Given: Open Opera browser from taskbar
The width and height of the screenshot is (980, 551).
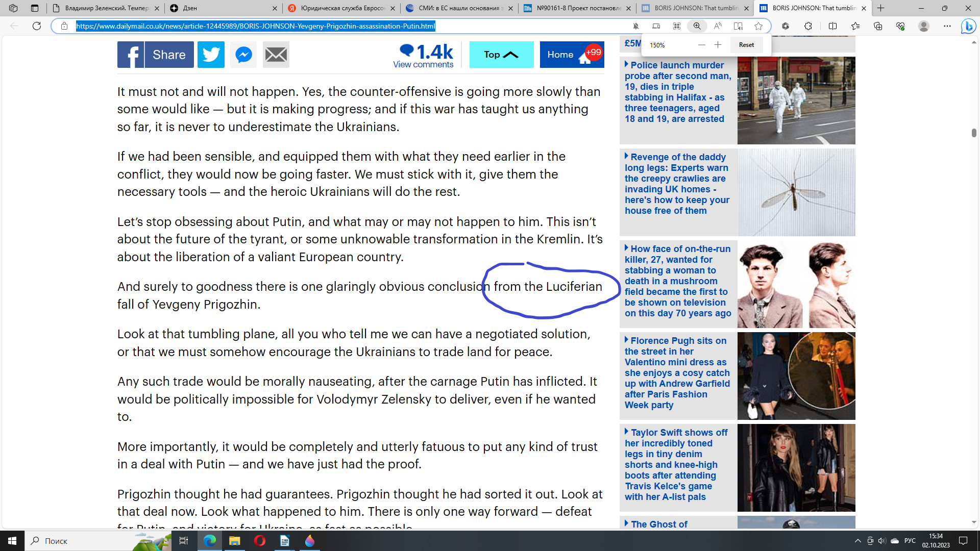Looking at the screenshot, I should (259, 541).
